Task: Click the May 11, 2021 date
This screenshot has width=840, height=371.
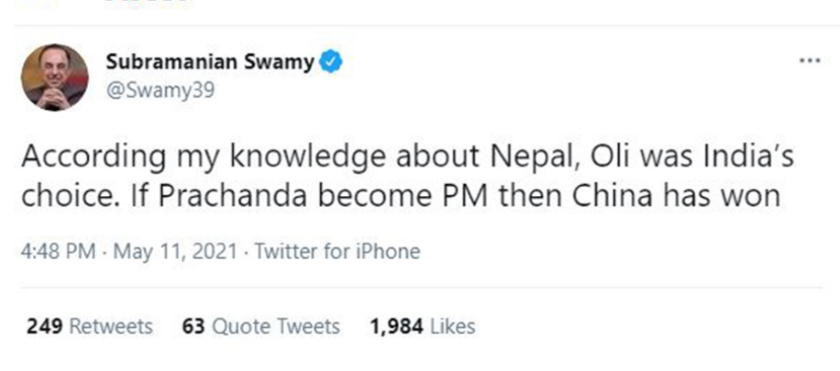Action: pos(175,251)
